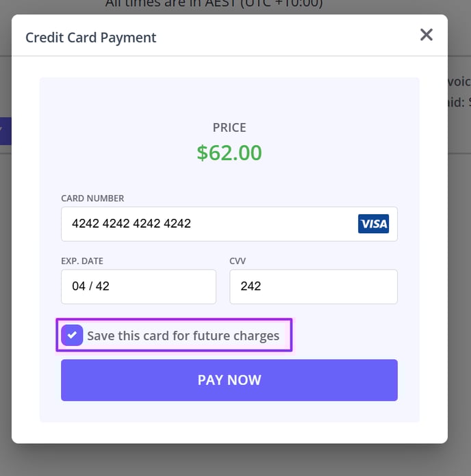471x476 pixels.
Task: Click the EXP. DATE field label
Action: [x=82, y=261]
